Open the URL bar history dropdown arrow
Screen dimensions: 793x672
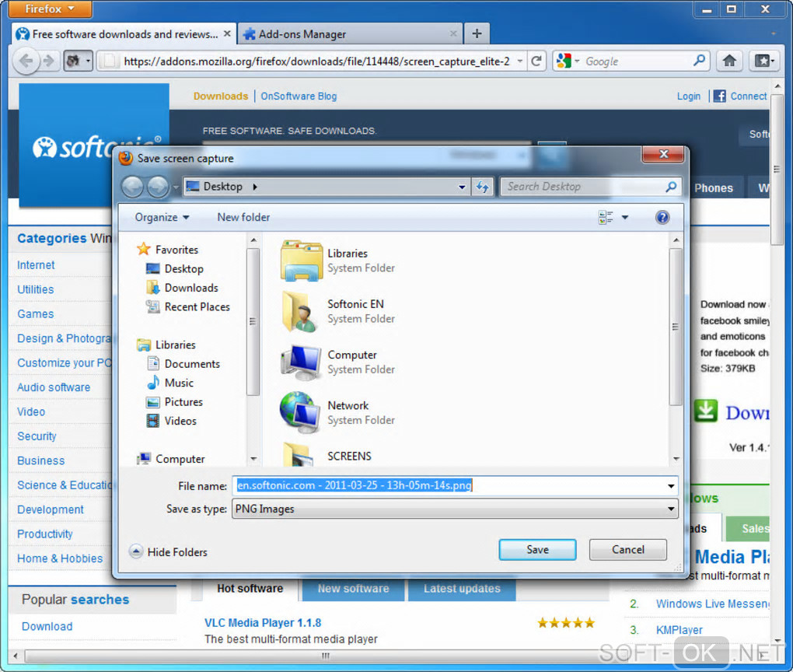[x=519, y=61]
